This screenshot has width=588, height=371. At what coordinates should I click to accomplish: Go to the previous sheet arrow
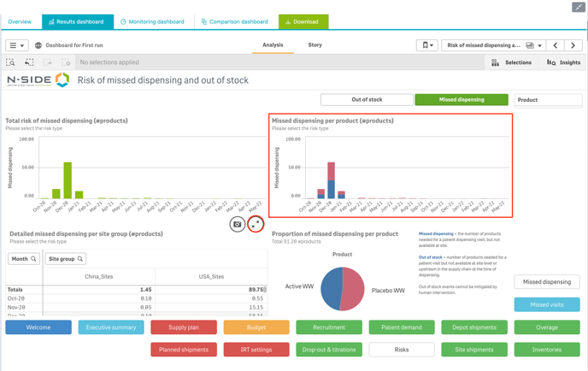tap(556, 45)
